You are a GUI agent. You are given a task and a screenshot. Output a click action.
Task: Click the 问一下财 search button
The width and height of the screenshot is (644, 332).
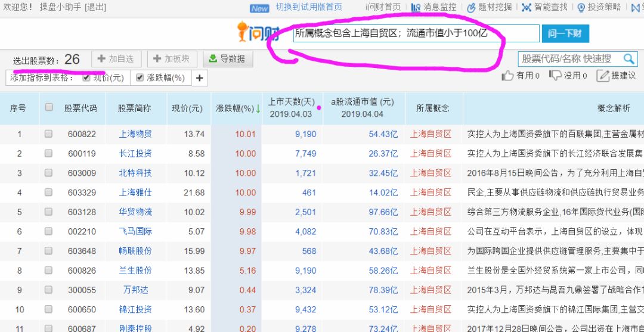point(565,33)
